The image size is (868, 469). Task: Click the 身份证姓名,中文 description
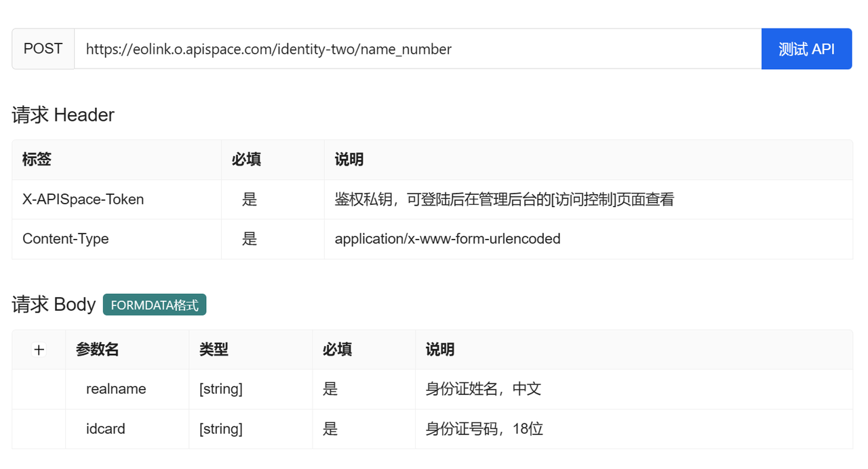point(483,389)
